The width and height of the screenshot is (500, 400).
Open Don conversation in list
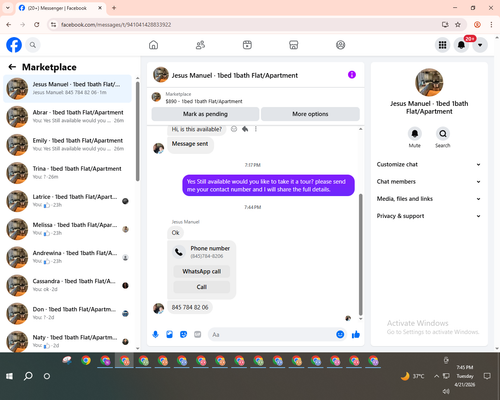(67, 313)
